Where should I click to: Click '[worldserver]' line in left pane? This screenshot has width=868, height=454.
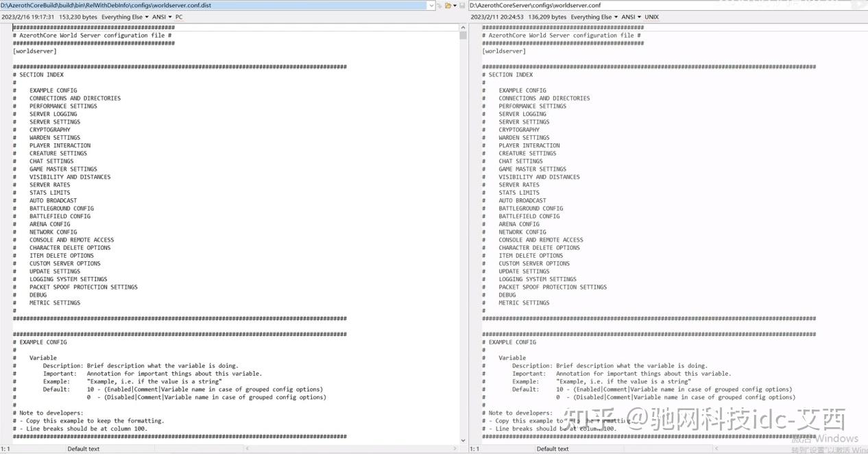[34, 51]
